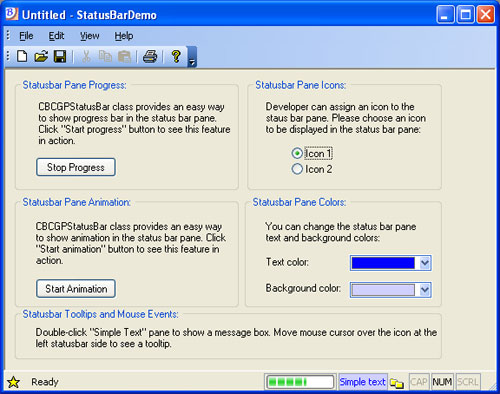Click the Print toolbar icon

(150, 56)
